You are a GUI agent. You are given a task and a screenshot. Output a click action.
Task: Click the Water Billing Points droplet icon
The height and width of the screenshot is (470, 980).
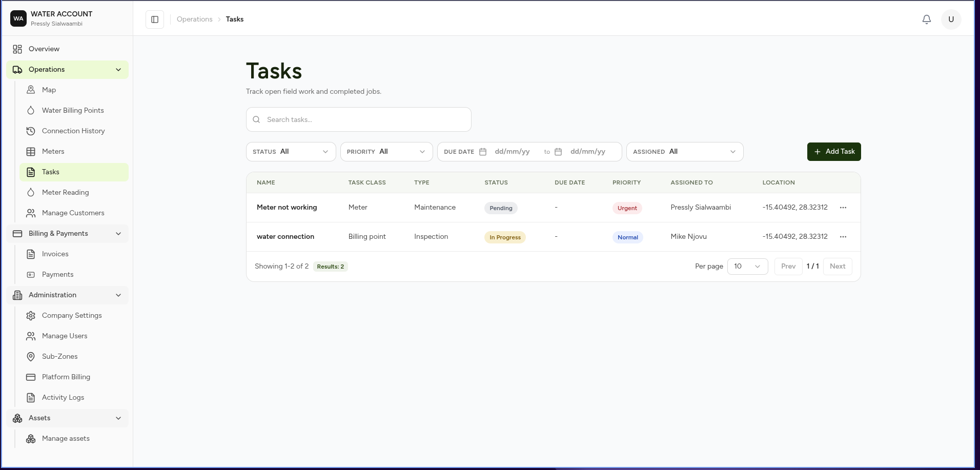31,111
